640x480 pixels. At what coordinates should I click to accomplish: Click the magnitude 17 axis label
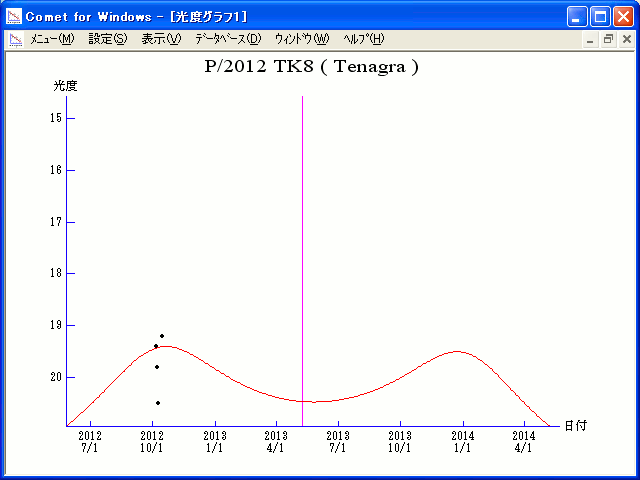[56, 222]
